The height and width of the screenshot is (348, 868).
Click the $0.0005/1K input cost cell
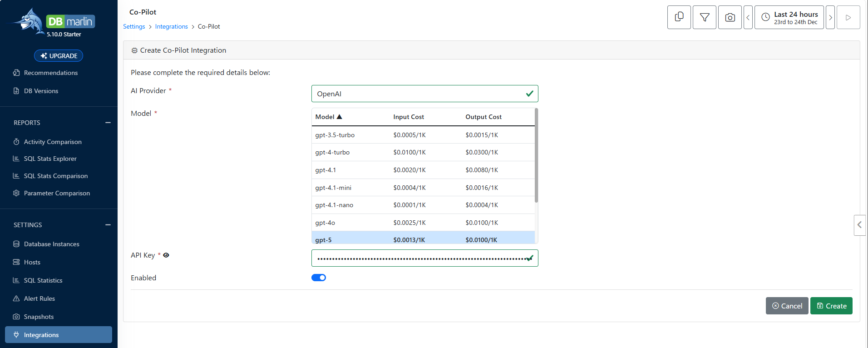click(409, 135)
